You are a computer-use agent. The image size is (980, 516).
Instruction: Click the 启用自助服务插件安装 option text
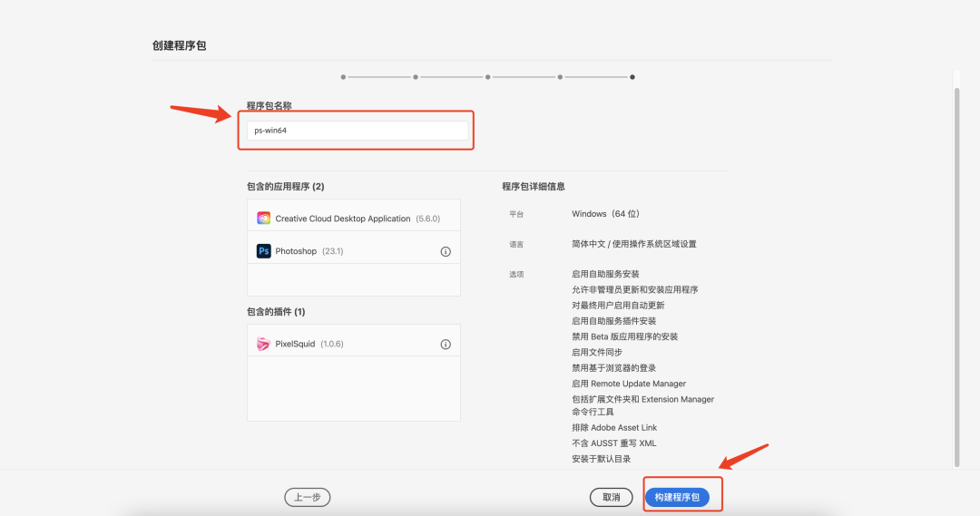pyautogui.click(x=613, y=321)
